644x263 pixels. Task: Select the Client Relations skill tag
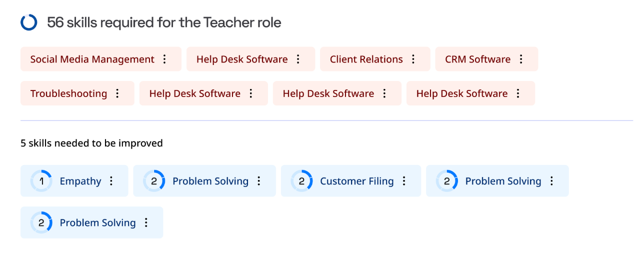366,59
